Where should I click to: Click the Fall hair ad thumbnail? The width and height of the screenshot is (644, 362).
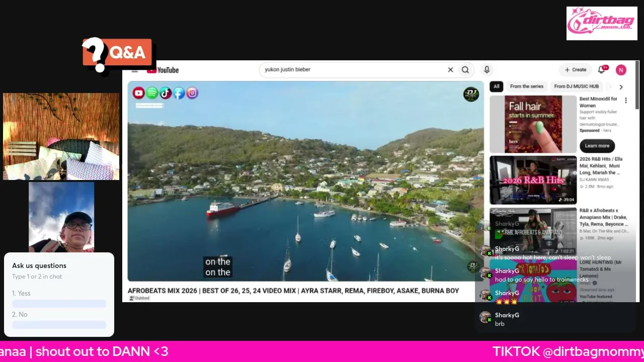pos(533,124)
